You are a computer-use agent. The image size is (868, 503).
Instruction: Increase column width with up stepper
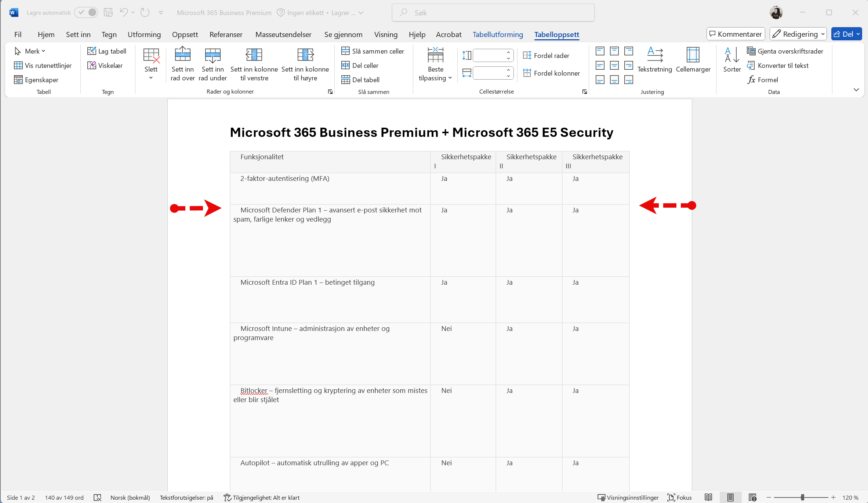click(508, 70)
